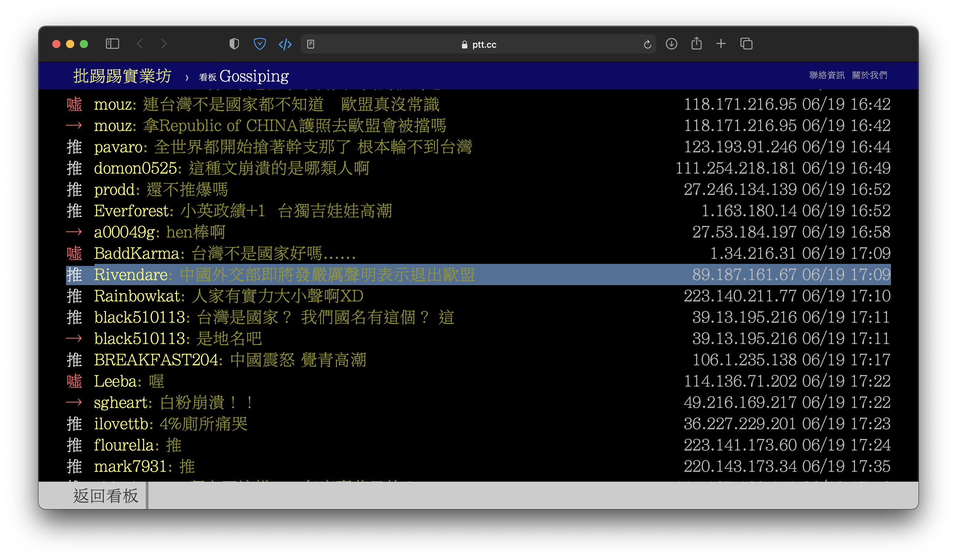Click the 返回看板 button
957x560 pixels.
[x=106, y=496]
